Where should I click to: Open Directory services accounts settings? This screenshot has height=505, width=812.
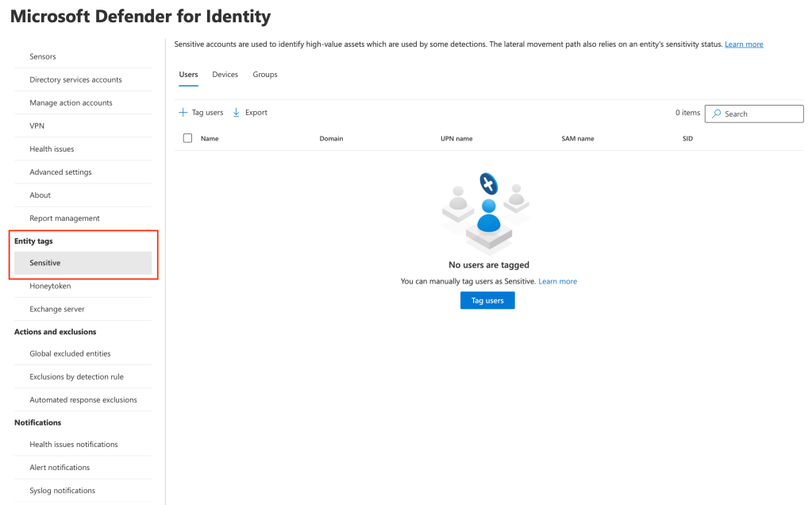click(x=75, y=79)
